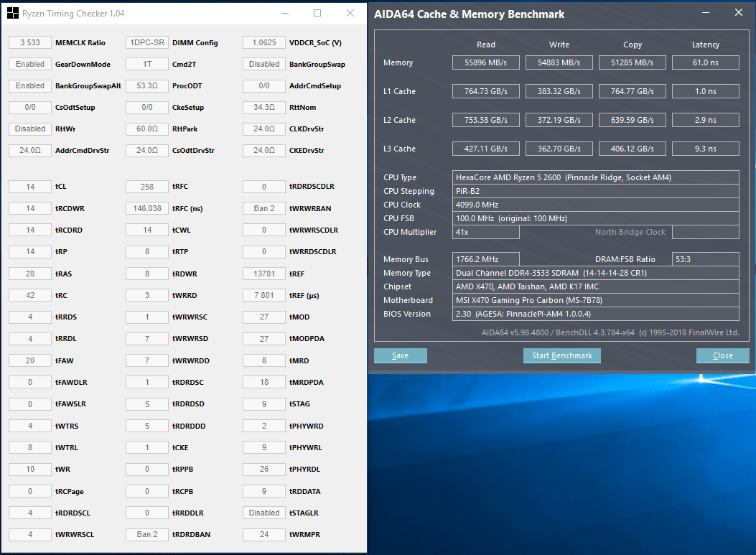Select the MEMCLK Ratio value 3 533
Image resolution: width=756 pixels, height=555 pixels.
[x=30, y=42]
